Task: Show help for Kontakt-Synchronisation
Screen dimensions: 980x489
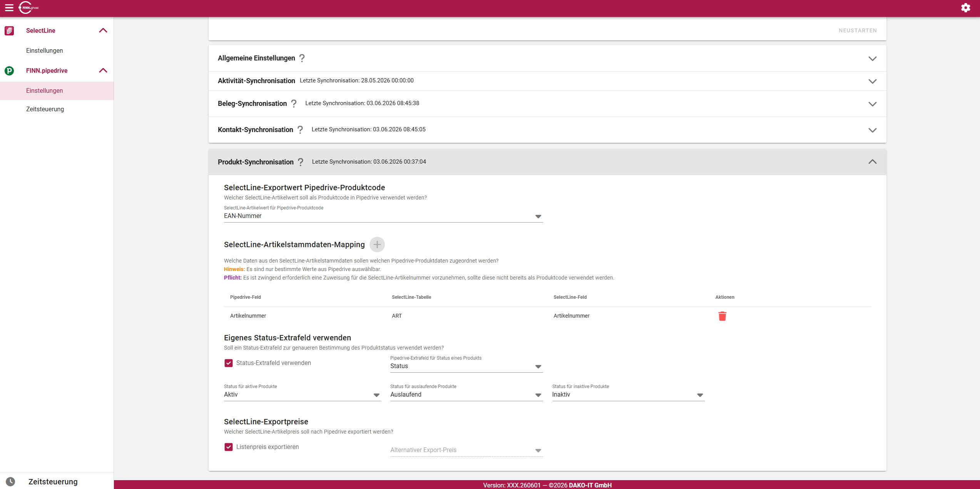Action: tap(300, 130)
